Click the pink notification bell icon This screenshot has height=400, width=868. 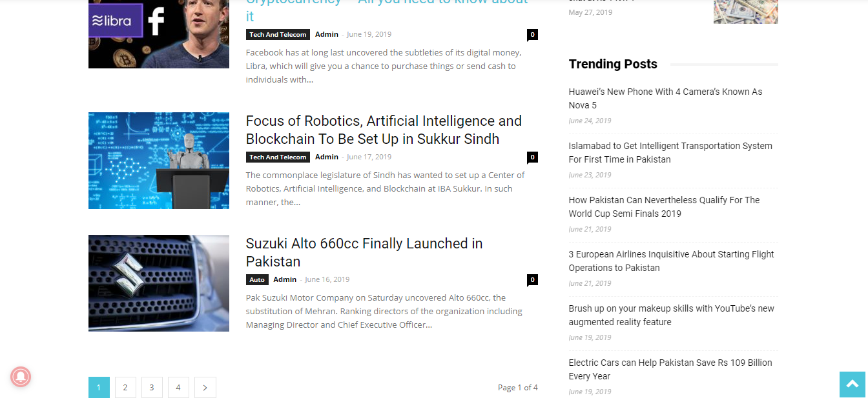[21, 377]
